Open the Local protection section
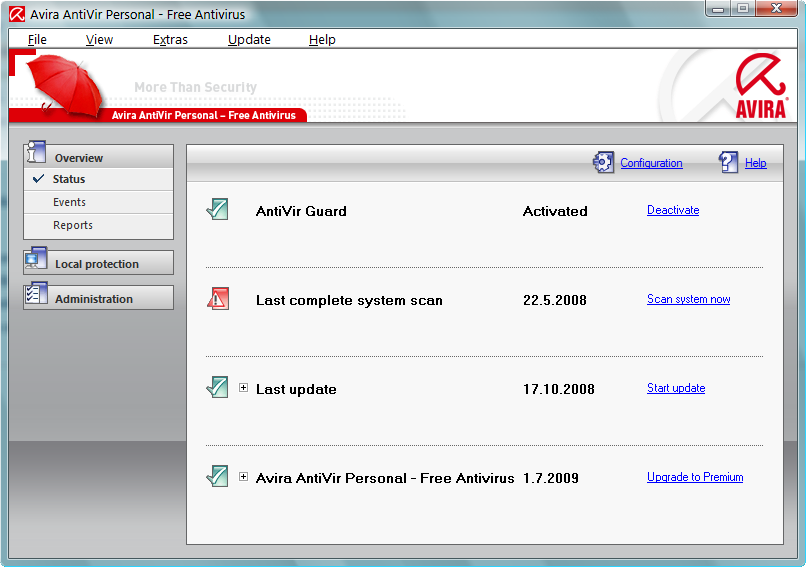The height and width of the screenshot is (567, 806). click(x=98, y=263)
